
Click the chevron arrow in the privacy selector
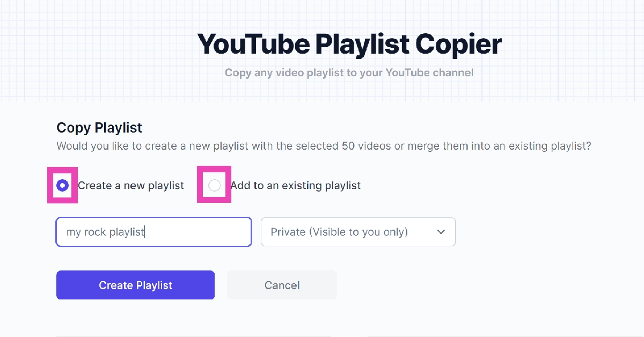pos(441,232)
